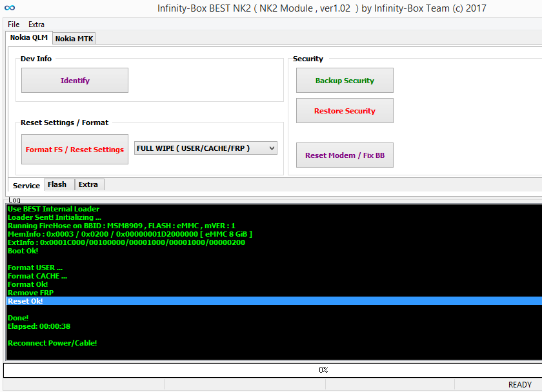This screenshot has width=542, height=392.
Task: Select 'Loader Sent! Initializing ...' log line
Action: [54, 217]
